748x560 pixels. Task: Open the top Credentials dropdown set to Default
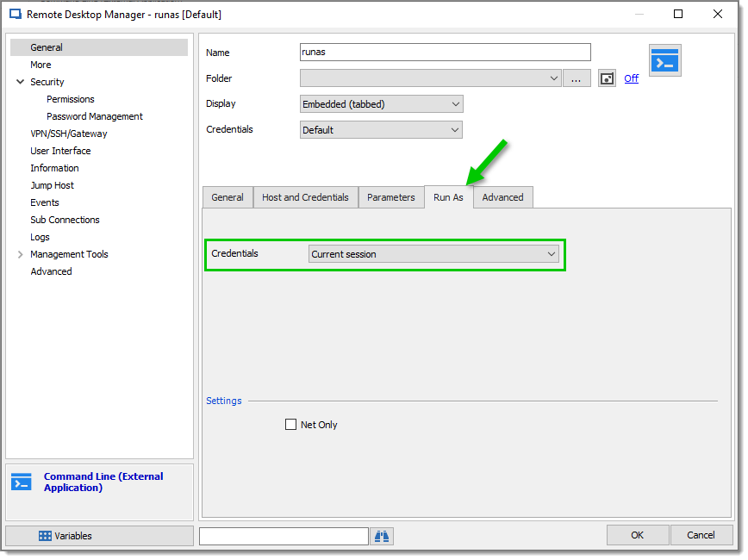[381, 130]
